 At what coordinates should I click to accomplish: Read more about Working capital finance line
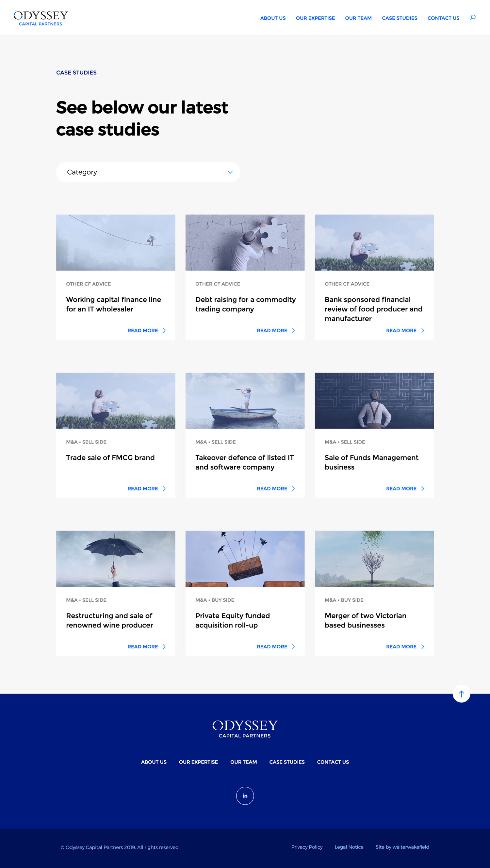143,331
